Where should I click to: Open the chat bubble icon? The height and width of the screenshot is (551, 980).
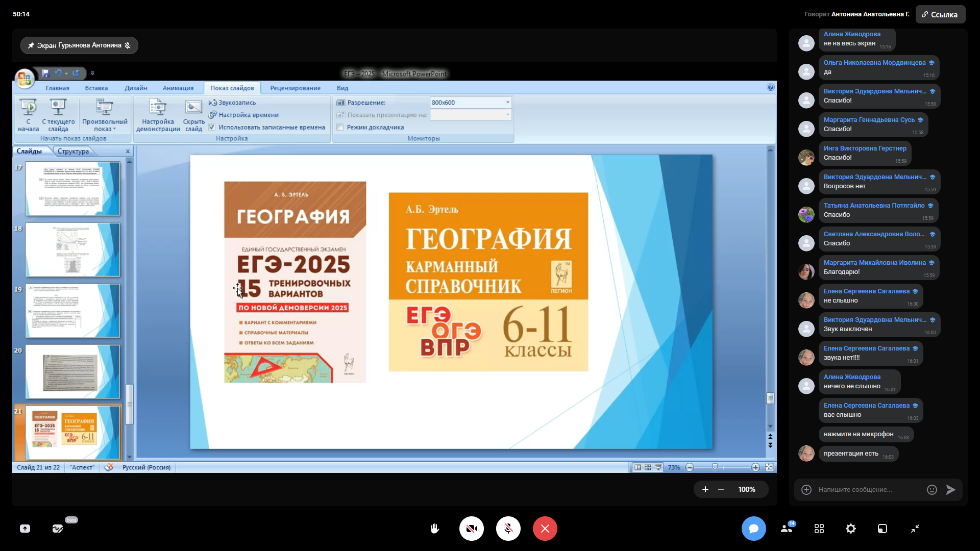point(754,529)
